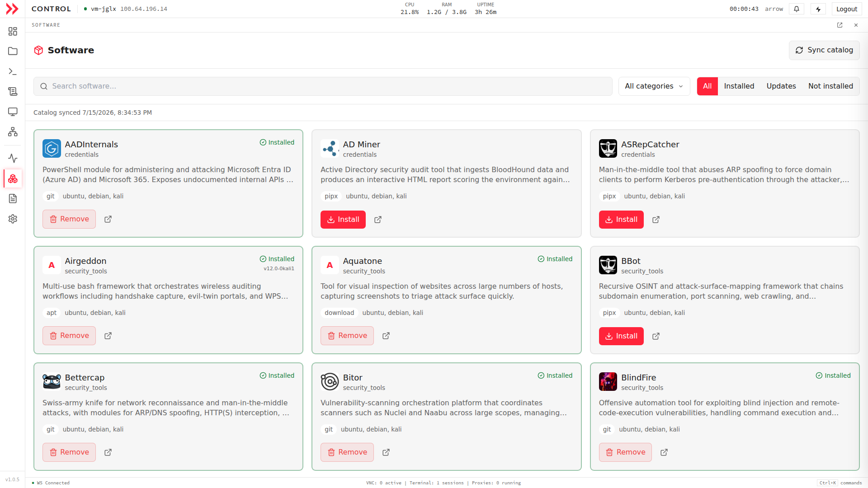This screenshot has height=488, width=868.
Task: Click the Aquatone download tag
Action: (x=339, y=313)
